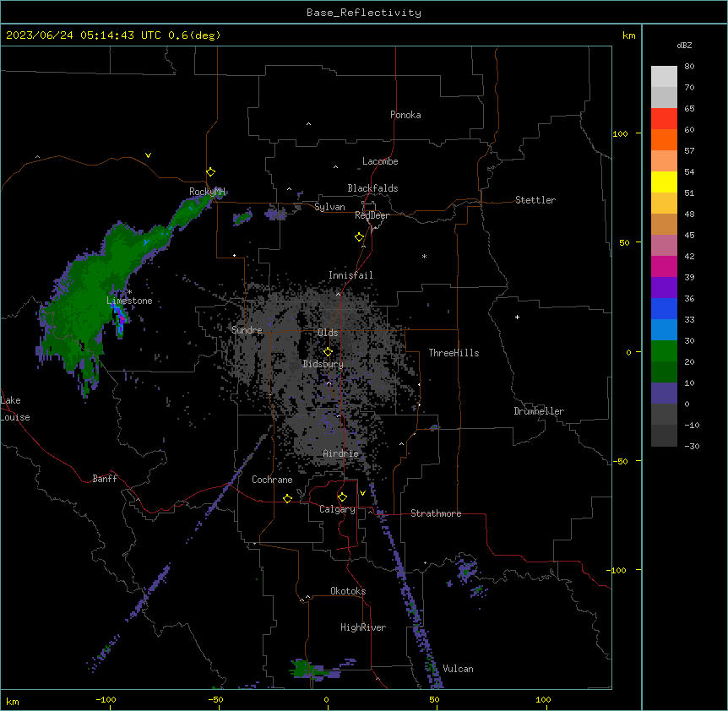Click the Lacombe city label

coord(380,161)
